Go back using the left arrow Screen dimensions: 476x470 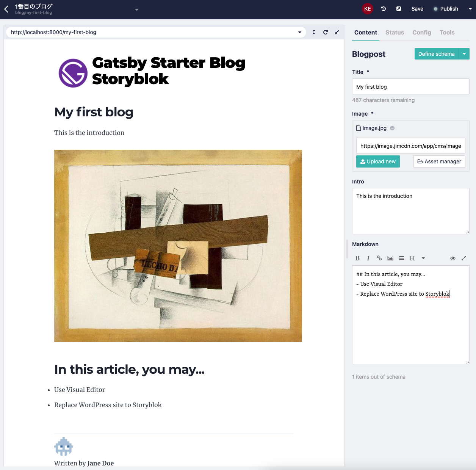pos(6,9)
